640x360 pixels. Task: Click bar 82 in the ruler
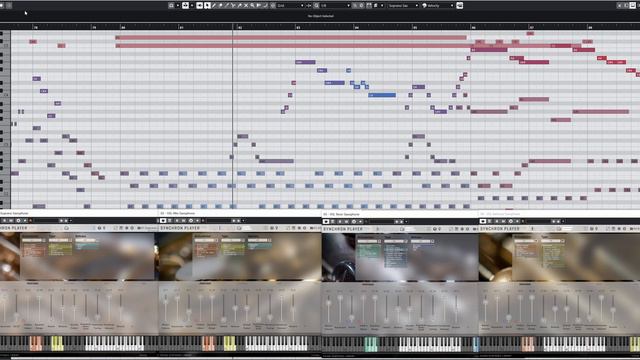240,27
